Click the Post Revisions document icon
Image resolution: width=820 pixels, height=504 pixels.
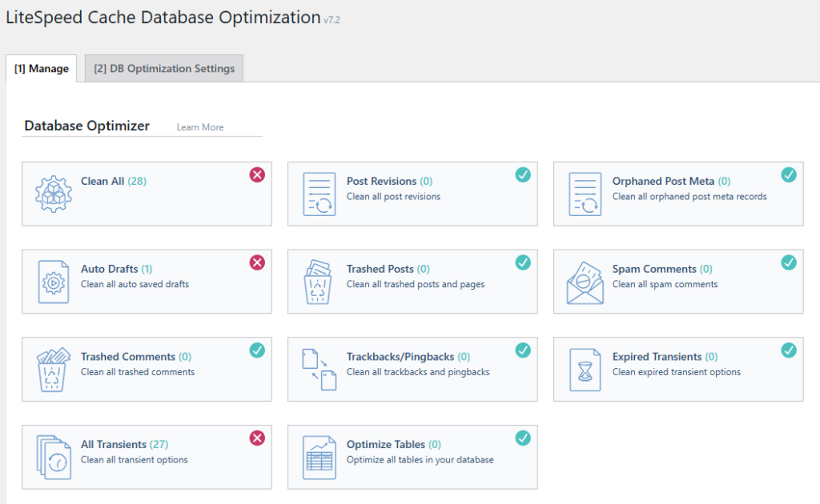(x=318, y=193)
